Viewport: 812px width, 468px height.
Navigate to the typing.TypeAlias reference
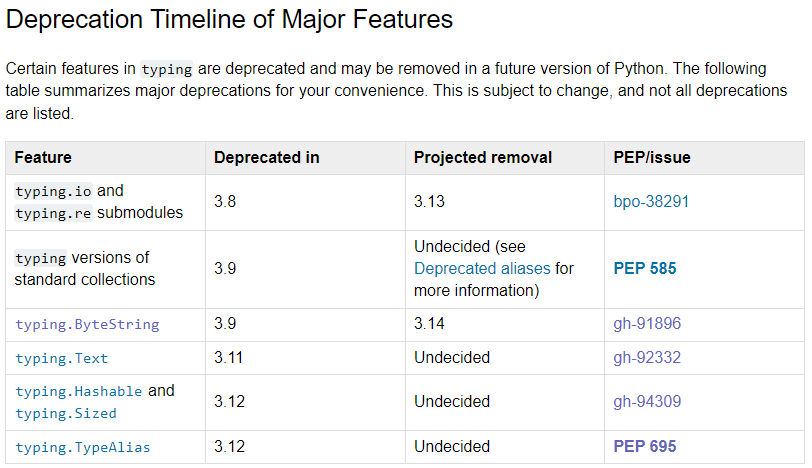(x=83, y=447)
